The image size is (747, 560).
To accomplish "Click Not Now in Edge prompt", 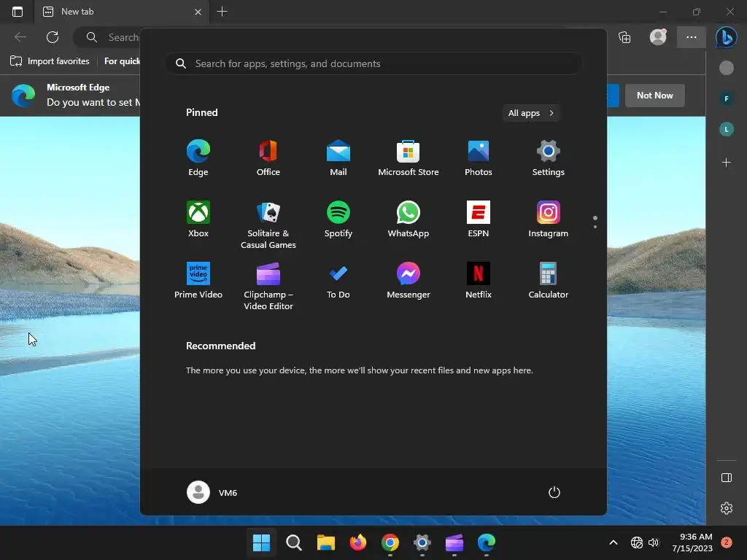I will point(654,96).
